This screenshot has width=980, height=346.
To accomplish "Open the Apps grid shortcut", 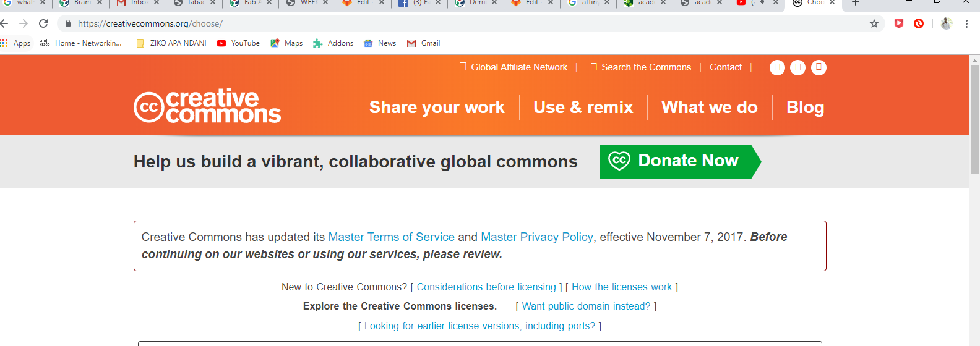I will [15, 43].
